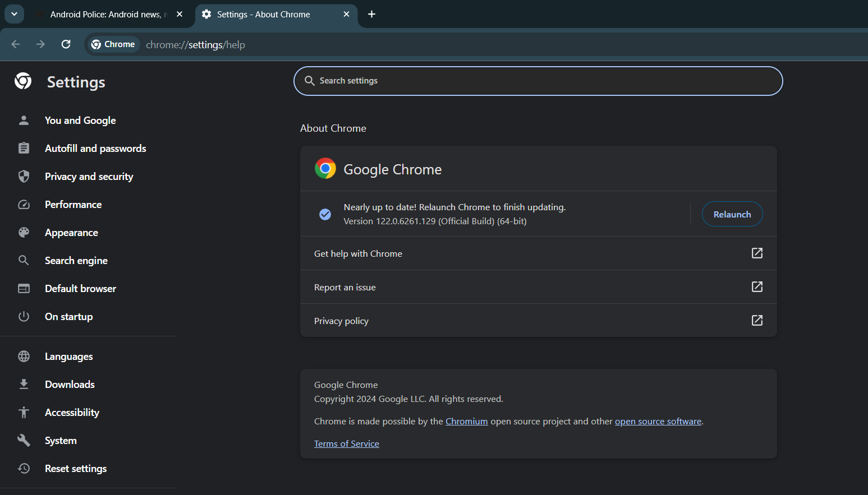The image size is (868, 495).
Task: Select the Performance sidebar icon
Action: [x=24, y=204]
